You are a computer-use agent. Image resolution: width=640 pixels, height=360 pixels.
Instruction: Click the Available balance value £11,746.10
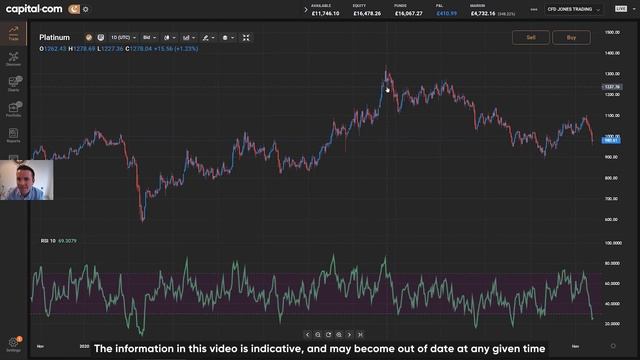325,13
